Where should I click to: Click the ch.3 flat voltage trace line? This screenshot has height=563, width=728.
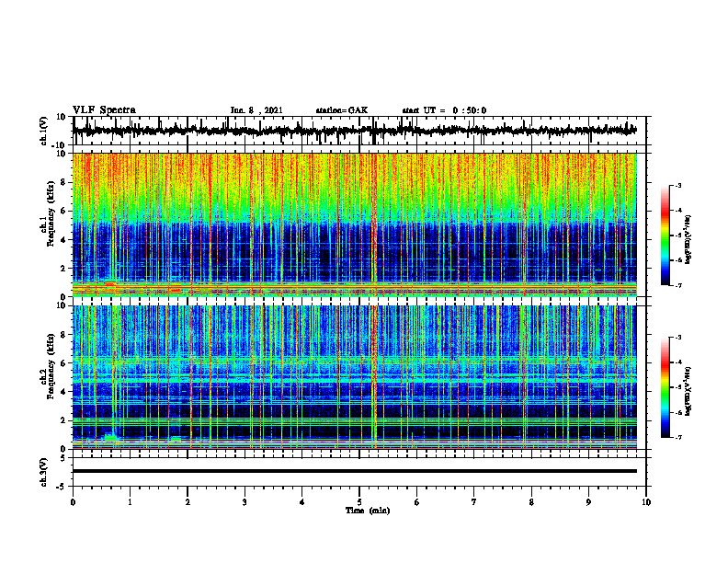[355, 471]
